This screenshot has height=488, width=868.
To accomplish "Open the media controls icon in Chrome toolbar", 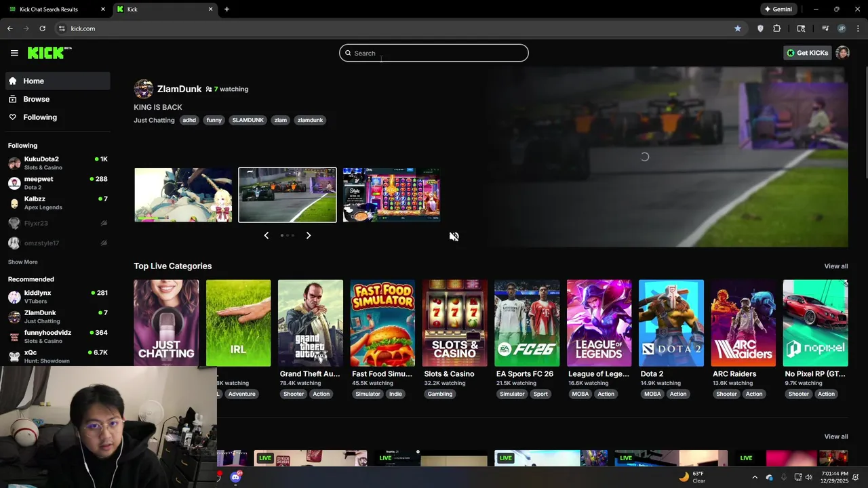I will 825,28.
